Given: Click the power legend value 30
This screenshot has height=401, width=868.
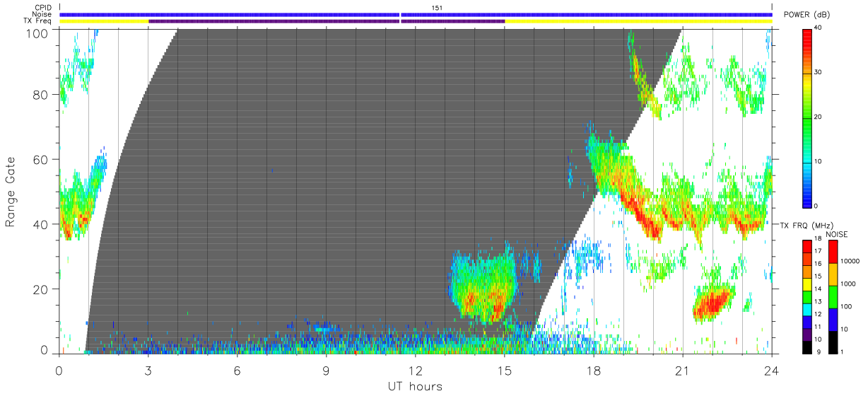Looking at the screenshot, I should click(819, 72).
